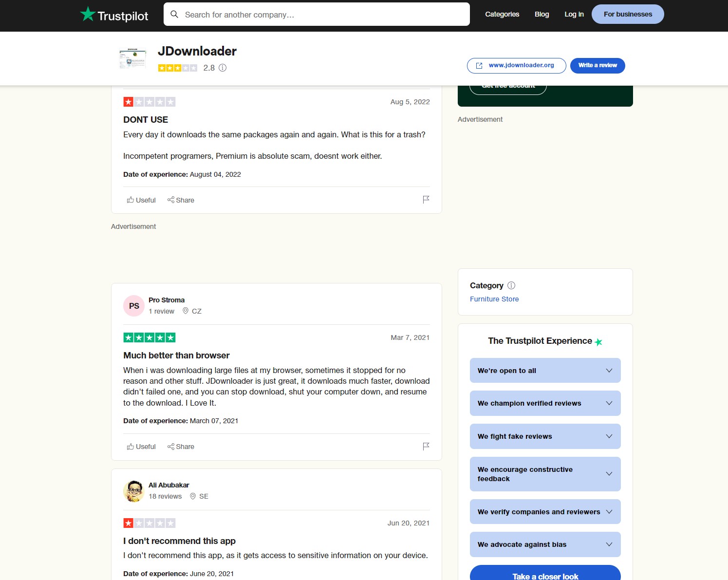Click Write a review button
This screenshot has width=728, height=580.
[597, 65]
